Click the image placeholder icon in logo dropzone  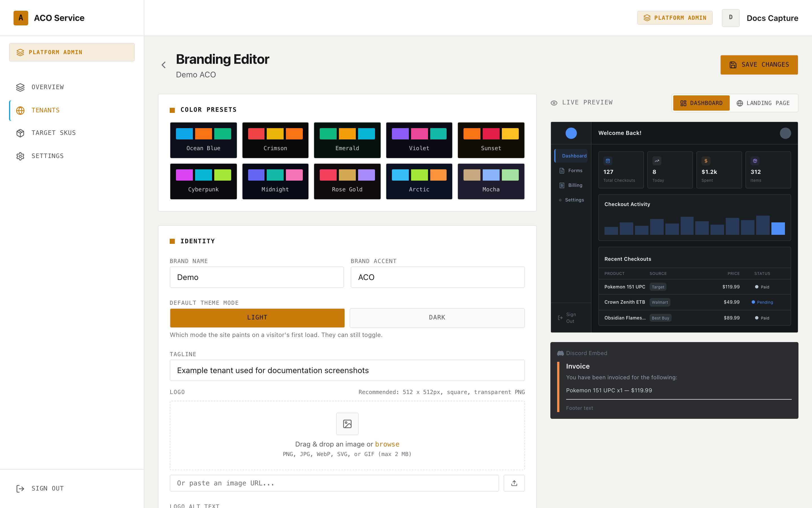(x=347, y=424)
